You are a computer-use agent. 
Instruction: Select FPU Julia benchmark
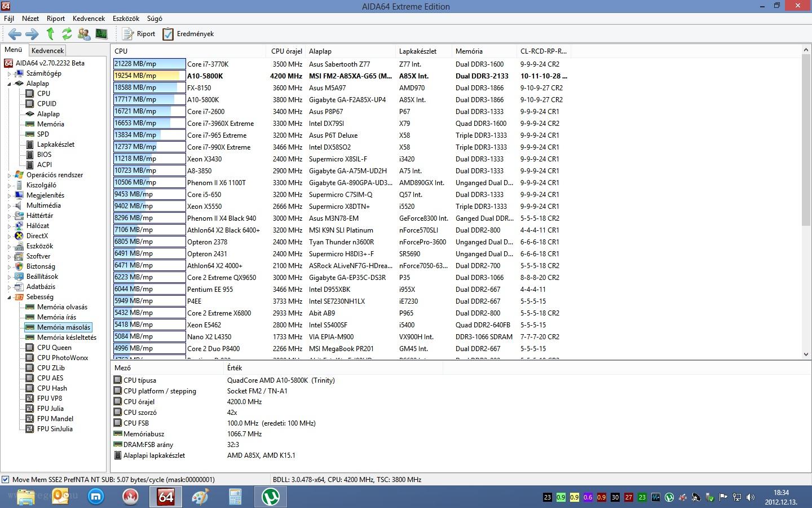pos(50,409)
